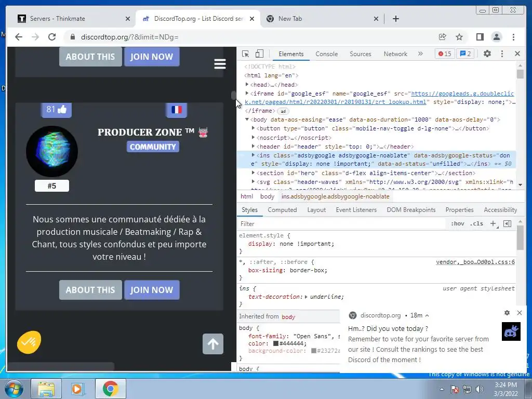Focus the styles Filter input
The image size is (532, 399).
pos(342,223)
